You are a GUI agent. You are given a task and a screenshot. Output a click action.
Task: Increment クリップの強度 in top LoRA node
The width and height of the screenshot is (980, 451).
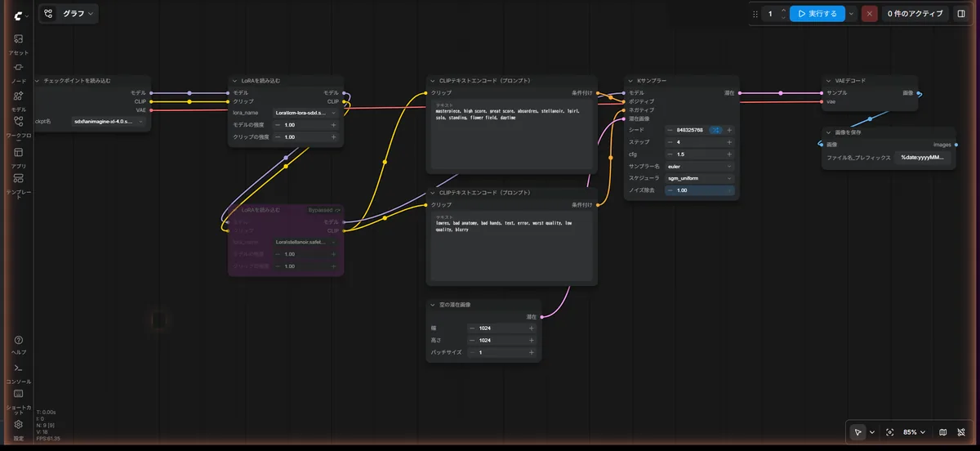333,137
